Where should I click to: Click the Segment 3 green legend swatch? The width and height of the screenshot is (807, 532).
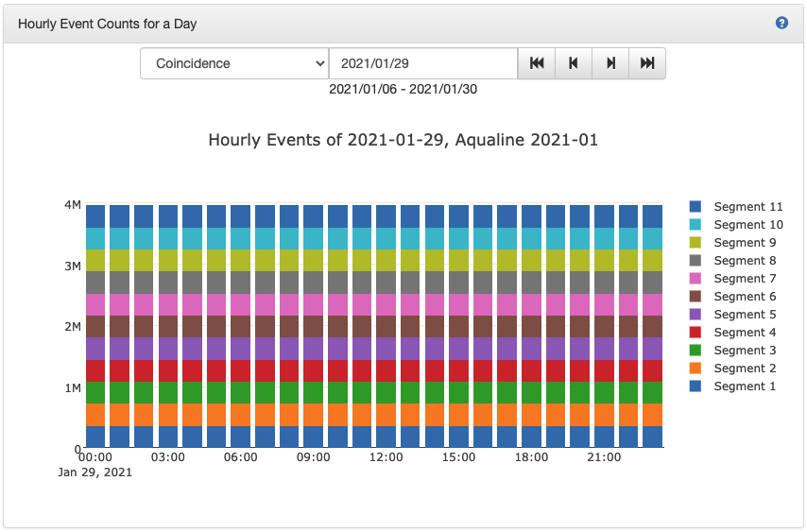click(x=695, y=351)
